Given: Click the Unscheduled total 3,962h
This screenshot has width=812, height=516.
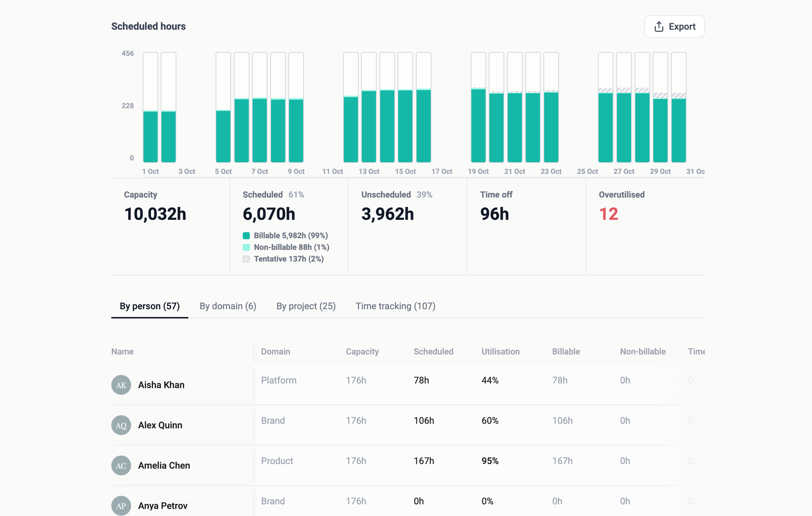Looking at the screenshot, I should pos(388,214).
